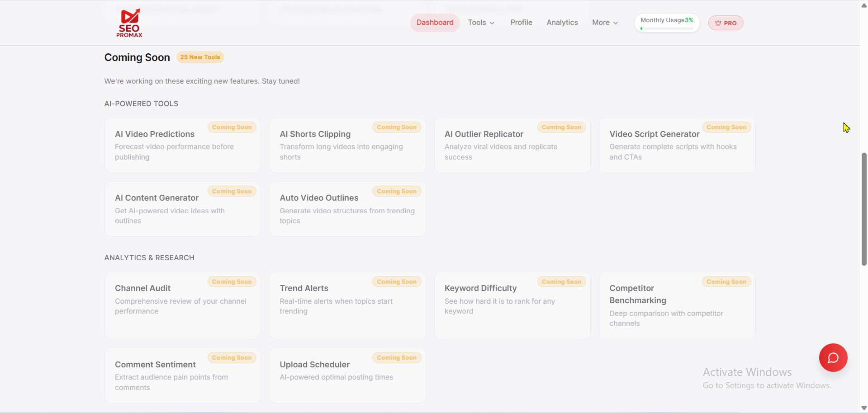Image resolution: width=868 pixels, height=413 pixels.
Task: Open the chat support bubble
Action: [x=833, y=357]
